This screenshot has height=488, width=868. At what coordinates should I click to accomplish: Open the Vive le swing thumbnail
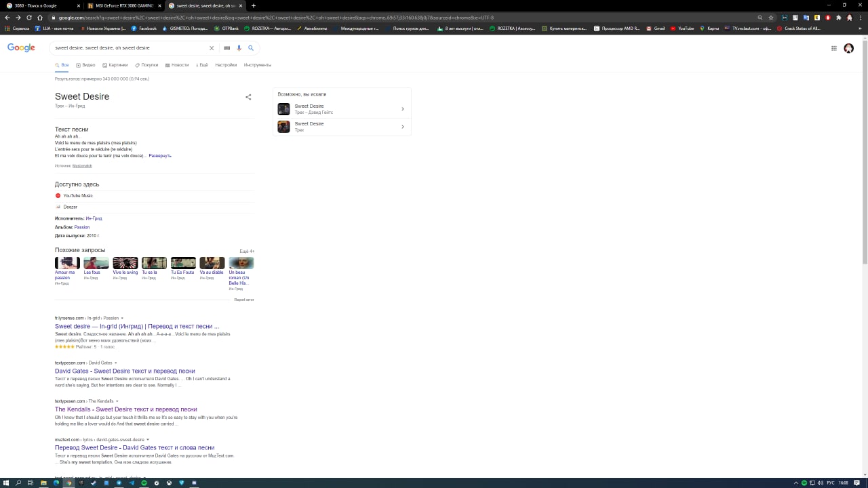tap(125, 263)
